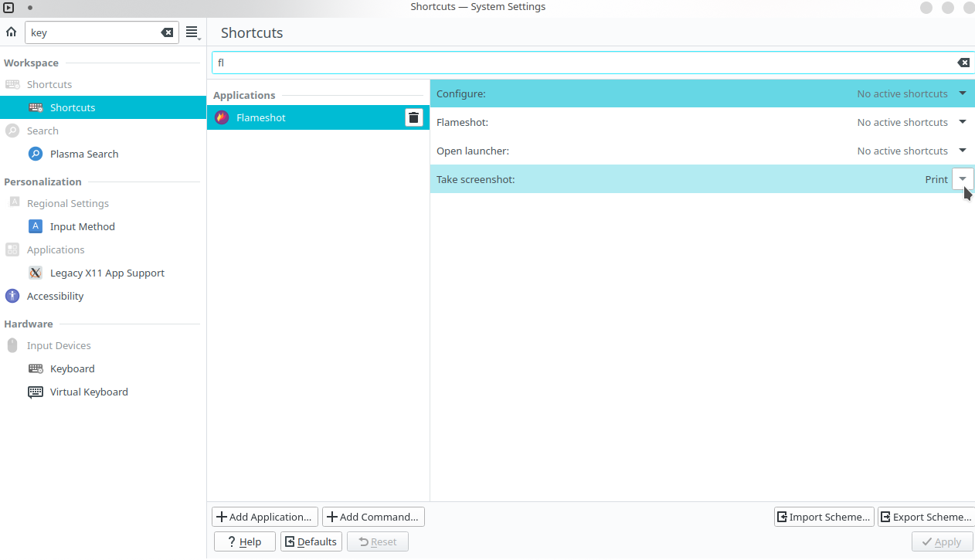Image resolution: width=975 pixels, height=560 pixels.
Task: Expand the Configure shortcut row
Action: tap(963, 93)
